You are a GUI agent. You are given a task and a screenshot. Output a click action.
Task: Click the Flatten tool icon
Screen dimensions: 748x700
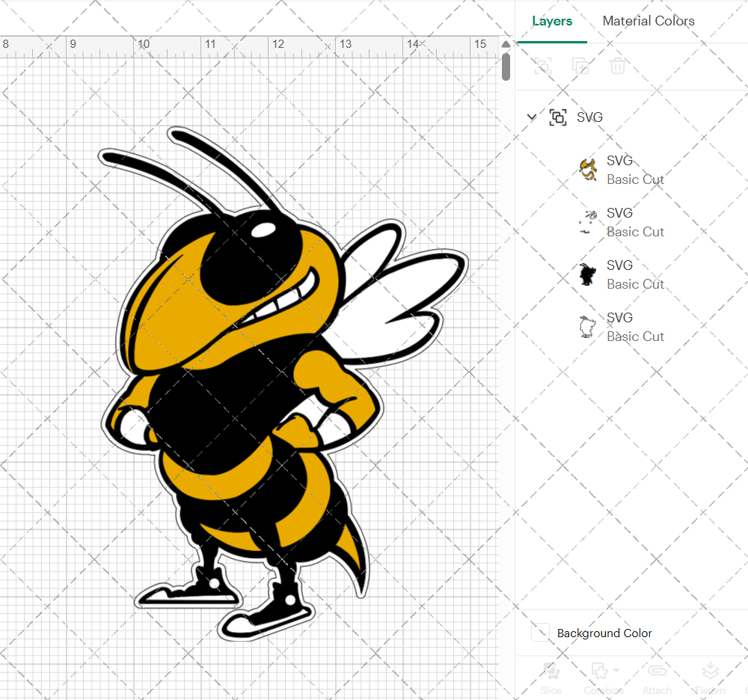tap(711, 671)
